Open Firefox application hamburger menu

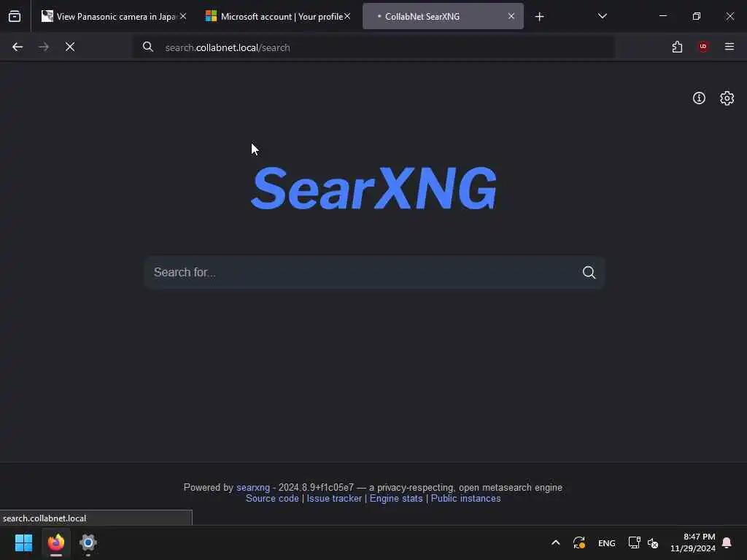click(729, 47)
